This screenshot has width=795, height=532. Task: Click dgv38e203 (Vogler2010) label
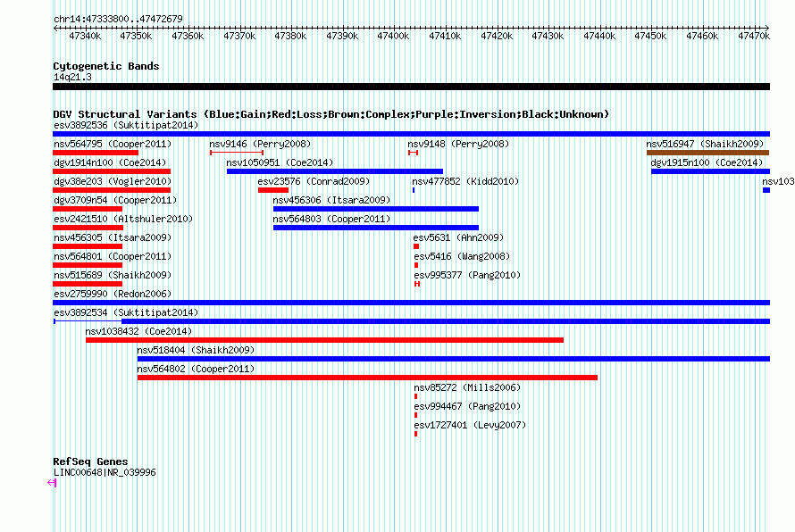point(113,181)
